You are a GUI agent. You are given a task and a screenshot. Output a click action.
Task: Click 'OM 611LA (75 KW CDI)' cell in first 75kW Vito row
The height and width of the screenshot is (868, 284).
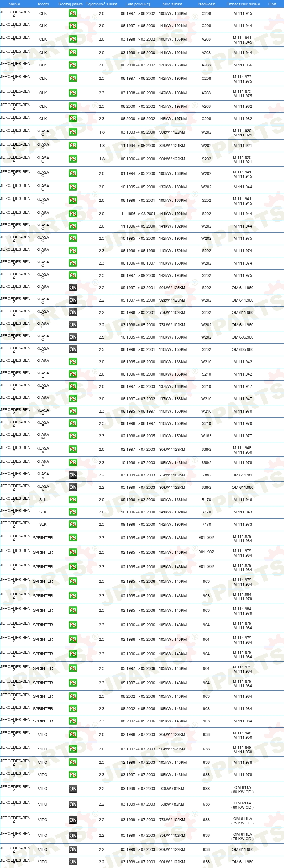(x=243, y=821)
